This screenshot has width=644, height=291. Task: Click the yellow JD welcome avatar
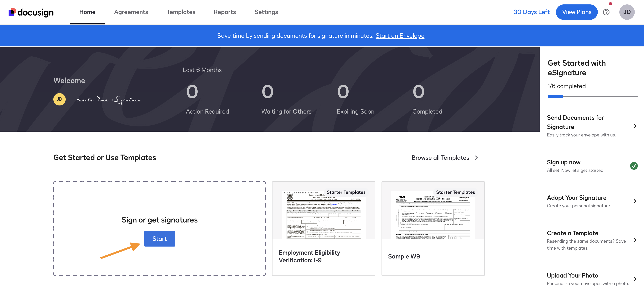coord(60,100)
